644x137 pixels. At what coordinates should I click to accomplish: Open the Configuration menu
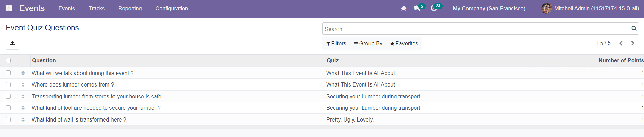click(171, 9)
